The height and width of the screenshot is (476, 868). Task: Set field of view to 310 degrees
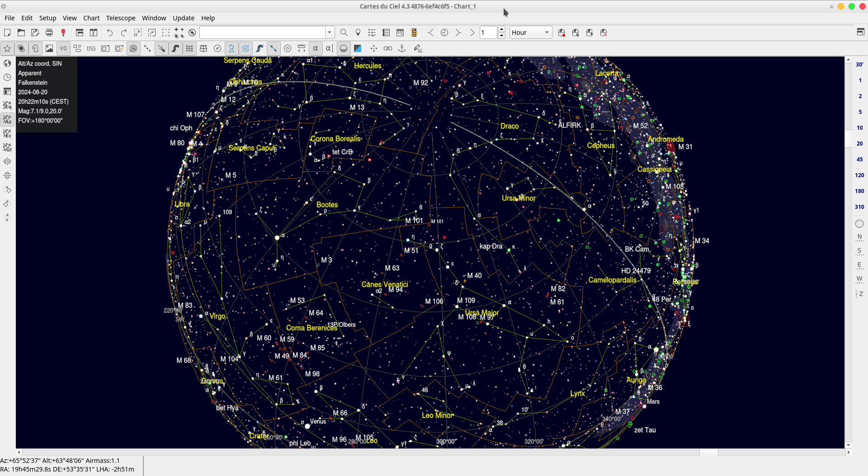(x=859, y=207)
